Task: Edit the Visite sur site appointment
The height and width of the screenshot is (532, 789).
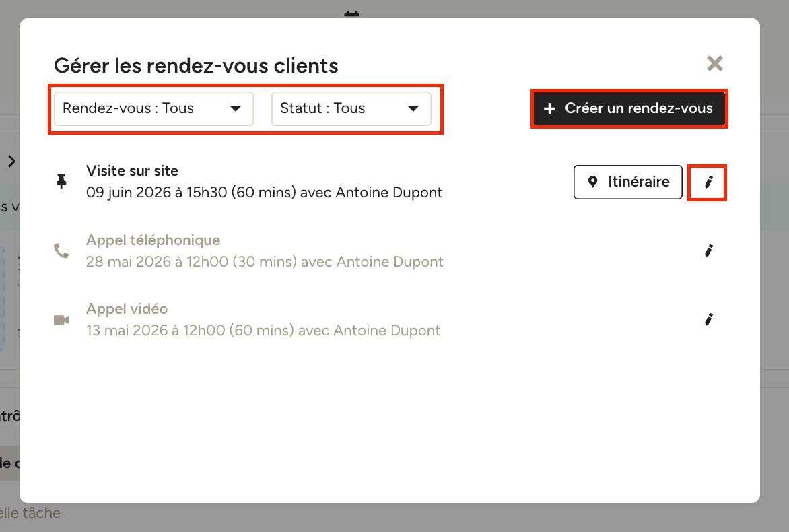Action: (x=708, y=182)
